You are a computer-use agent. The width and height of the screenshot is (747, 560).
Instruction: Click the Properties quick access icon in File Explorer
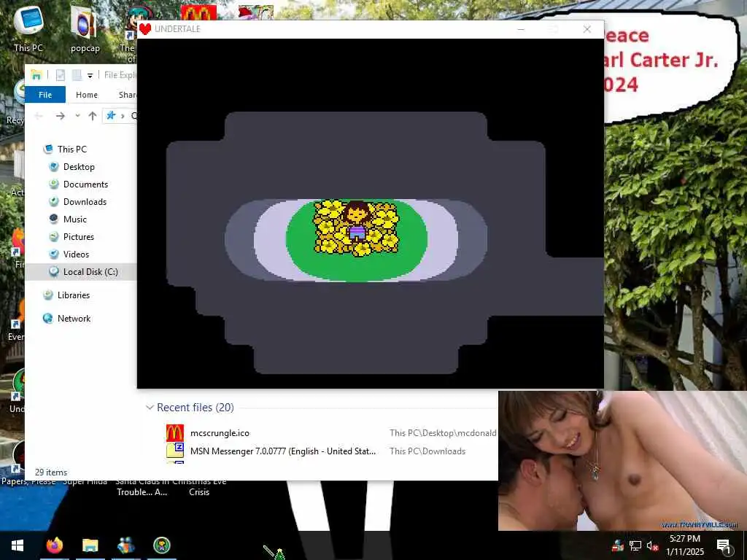tap(61, 75)
